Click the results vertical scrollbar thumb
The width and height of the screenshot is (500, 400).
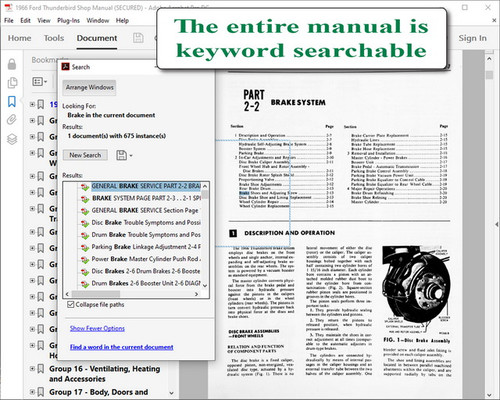(205, 195)
